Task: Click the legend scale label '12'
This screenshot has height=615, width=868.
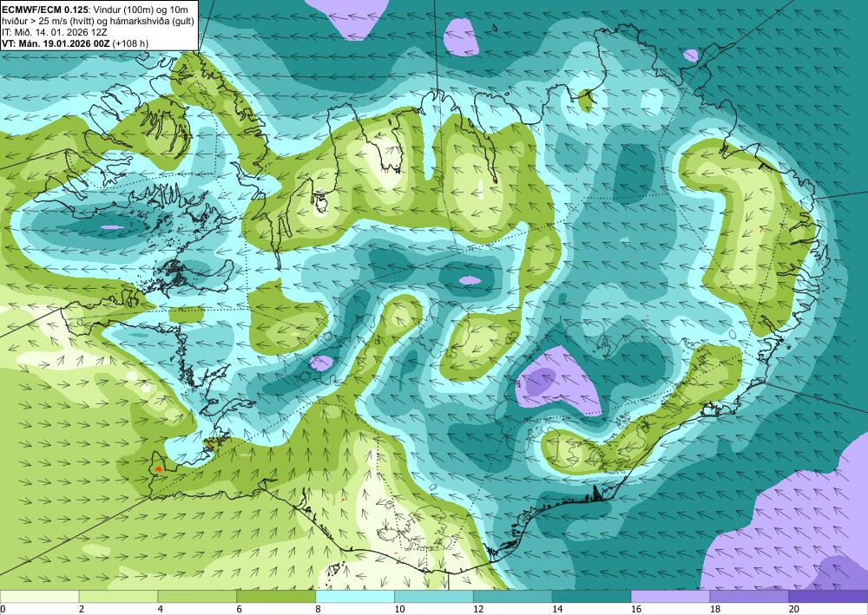Action: coord(478,609)
